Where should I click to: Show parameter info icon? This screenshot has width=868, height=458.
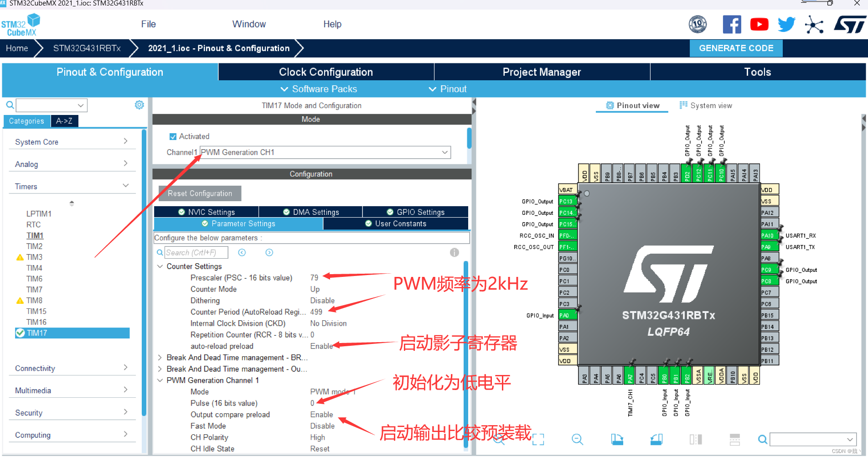[x=454, y=252]
